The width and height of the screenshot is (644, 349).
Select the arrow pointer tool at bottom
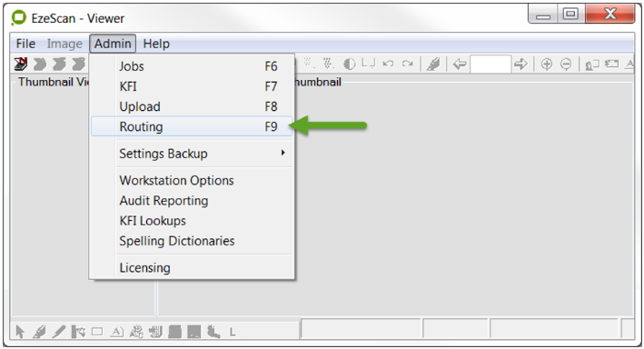tap(19, 332)
